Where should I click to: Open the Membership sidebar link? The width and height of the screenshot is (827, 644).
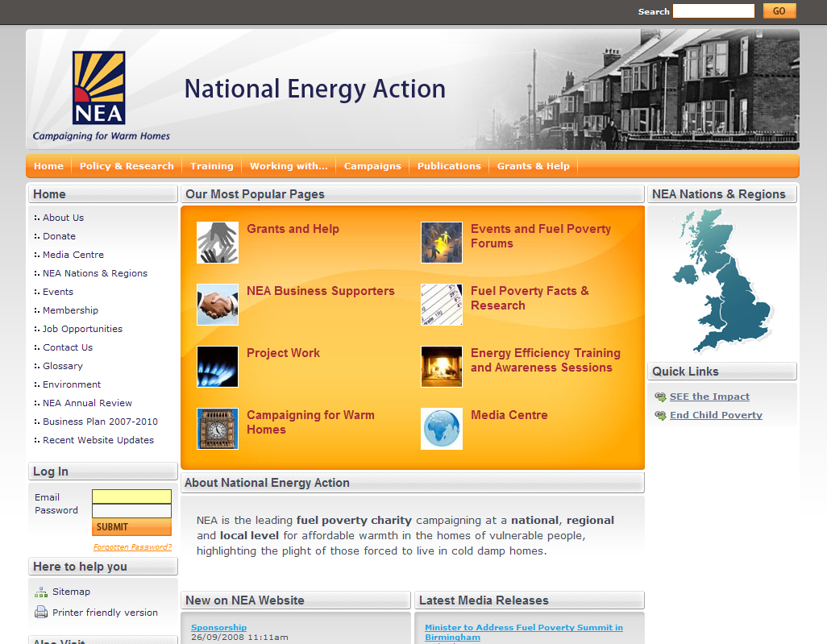[70, 310]
